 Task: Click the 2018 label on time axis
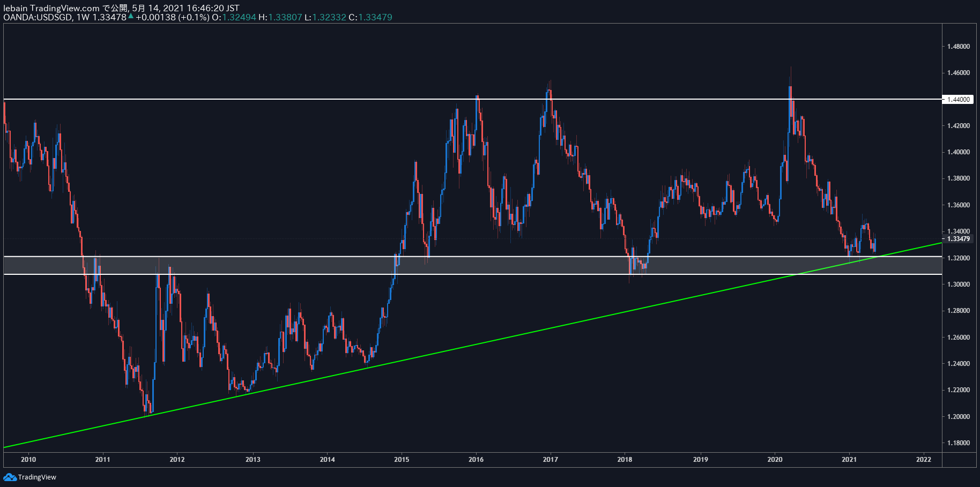pos(625,459)
